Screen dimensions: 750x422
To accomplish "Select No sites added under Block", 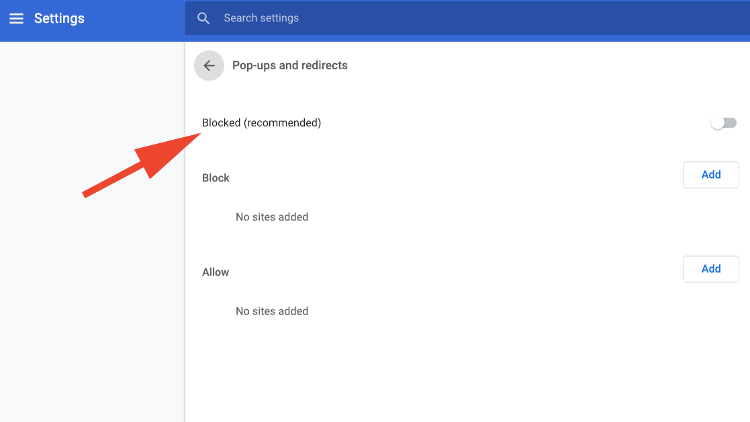I will [x=272, y=217].
